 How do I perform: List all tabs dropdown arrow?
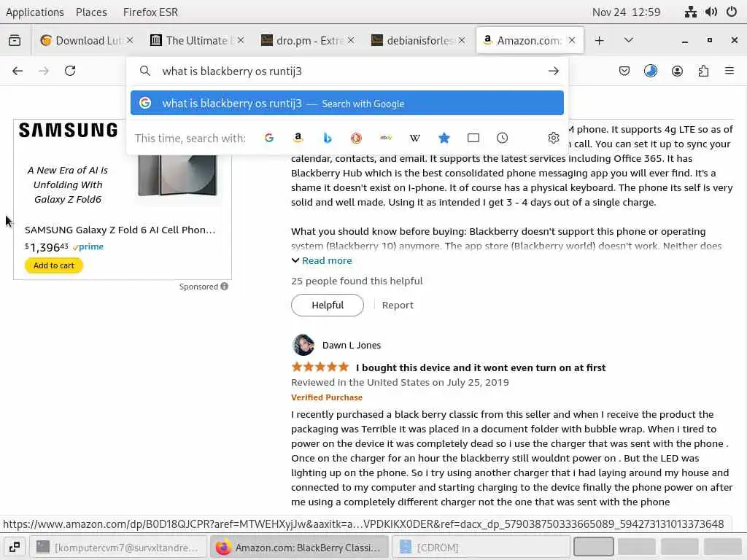tap(628, 41)
